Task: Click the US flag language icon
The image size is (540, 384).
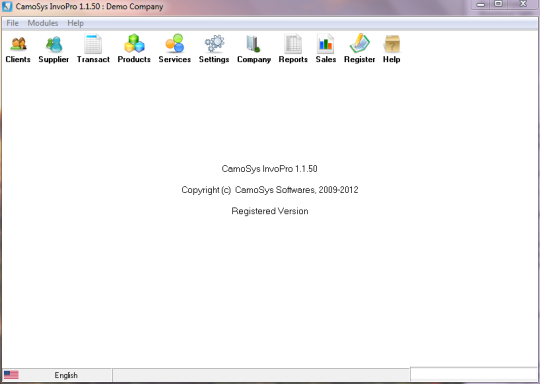Action: point(11,375)
